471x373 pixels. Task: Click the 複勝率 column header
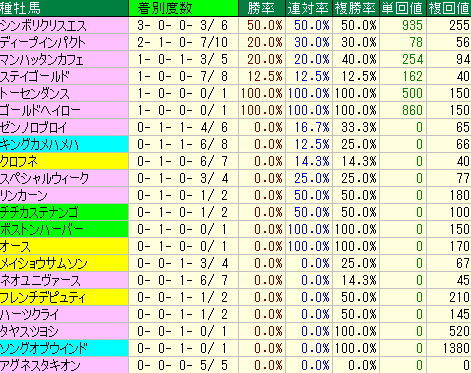click(356, 8)
